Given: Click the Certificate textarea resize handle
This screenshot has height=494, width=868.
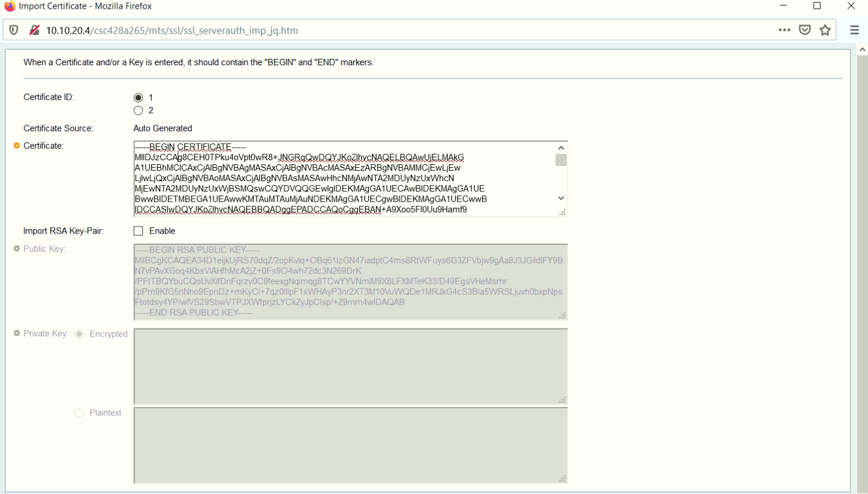Looking at the screenshot, I should click(563, 213).
